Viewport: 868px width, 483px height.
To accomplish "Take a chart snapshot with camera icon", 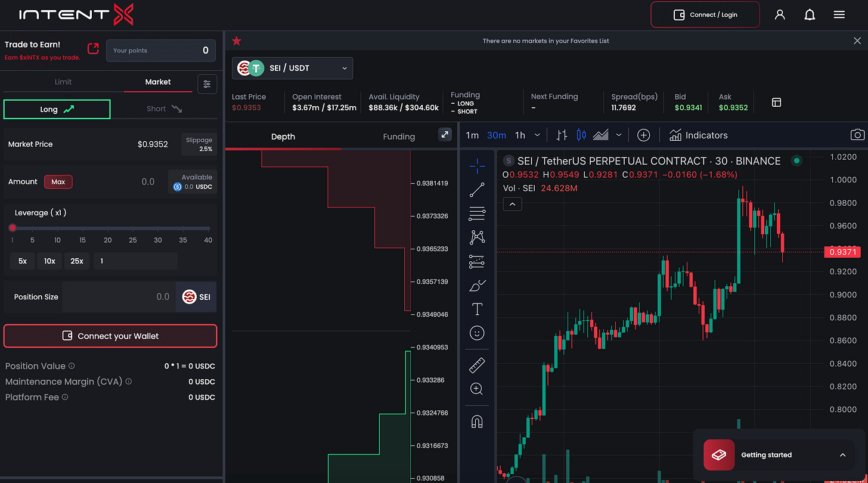I will 857,135.
